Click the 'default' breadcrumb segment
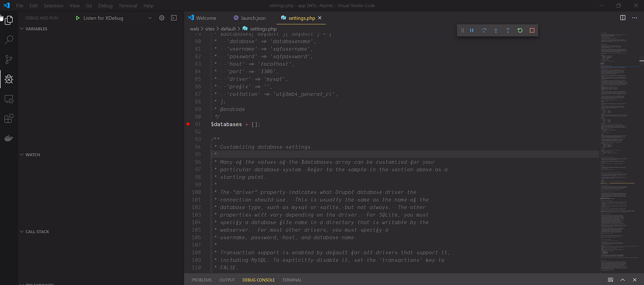Screen dimensions: 644x285 tap(228, 29)
